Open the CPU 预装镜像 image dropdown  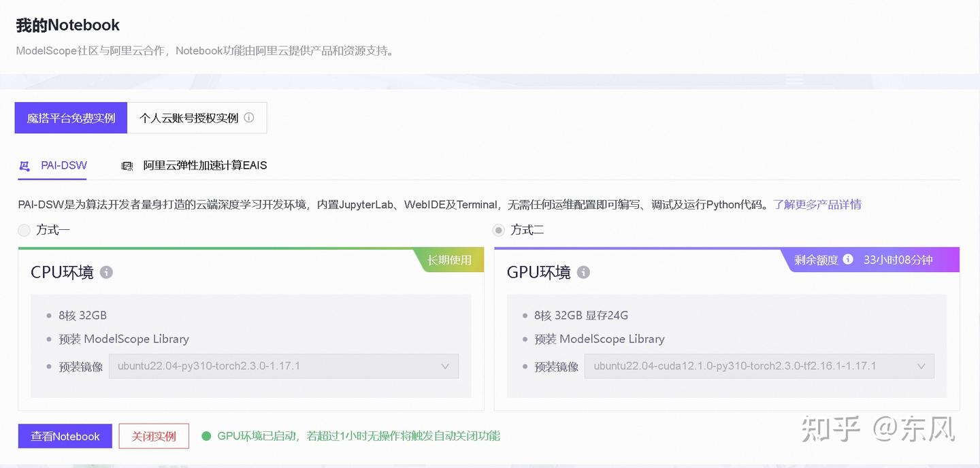tap(446, 366)
